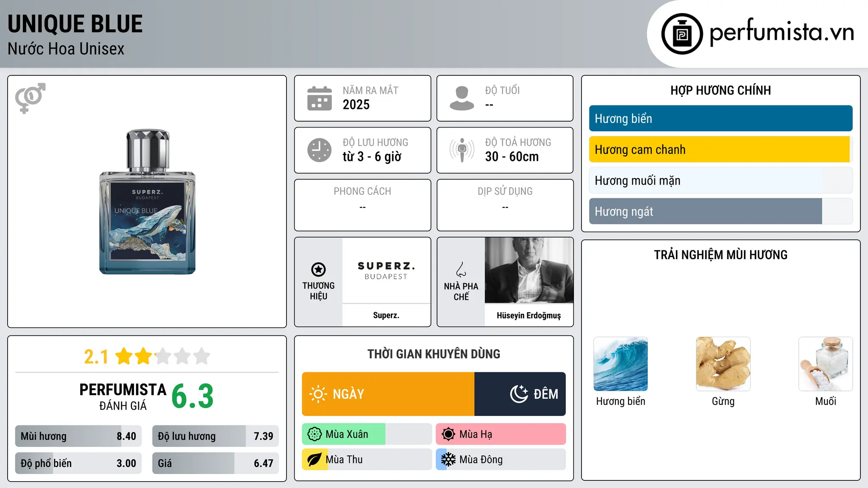Click the star badge icon above Thương hiệu
Screen dimensions: 868x488
tap(318, 269)
